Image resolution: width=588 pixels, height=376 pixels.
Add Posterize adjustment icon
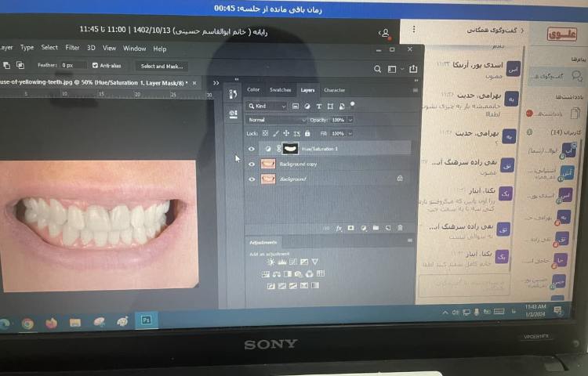(x=282, y=286)
